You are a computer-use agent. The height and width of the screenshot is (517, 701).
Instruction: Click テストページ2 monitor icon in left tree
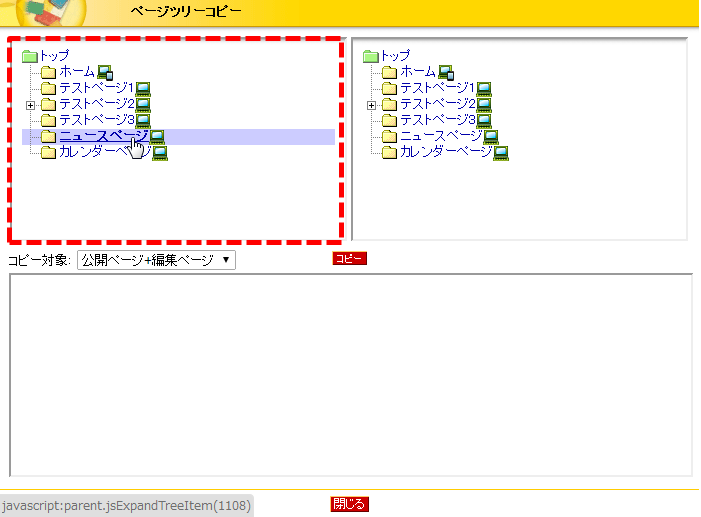(x=143, y=105)
